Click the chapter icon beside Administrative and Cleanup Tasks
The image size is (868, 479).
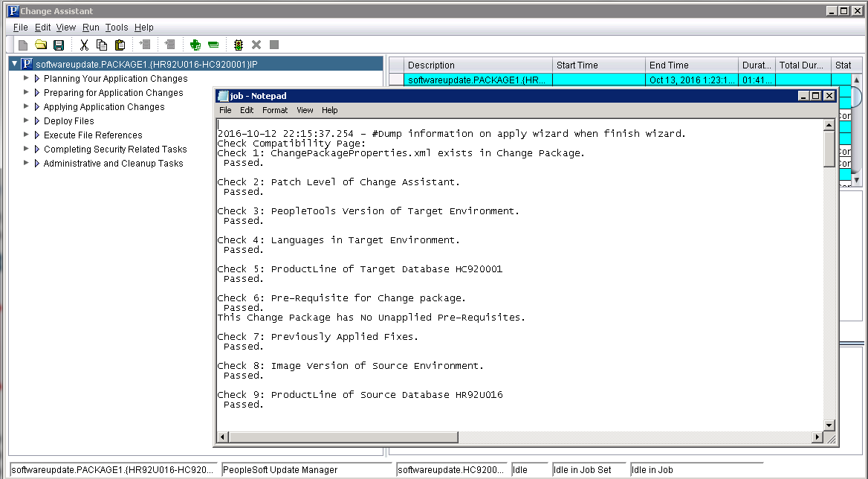pos(37,164)
